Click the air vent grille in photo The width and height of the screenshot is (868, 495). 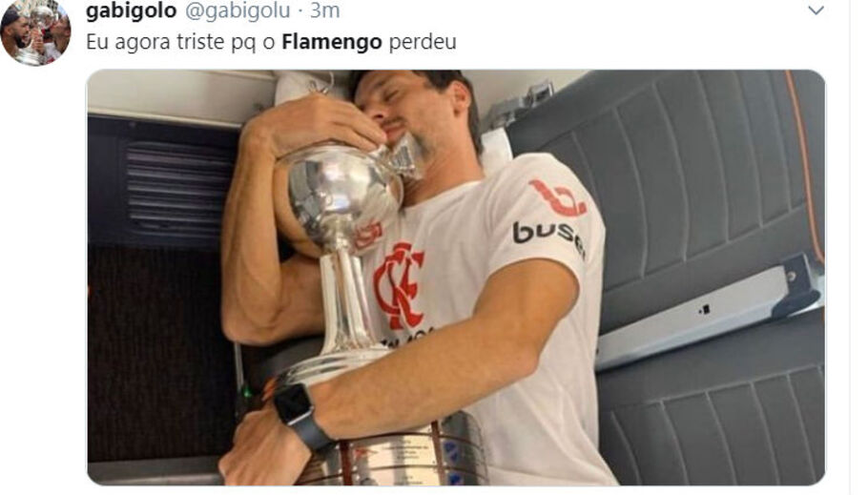coord(178,189)
